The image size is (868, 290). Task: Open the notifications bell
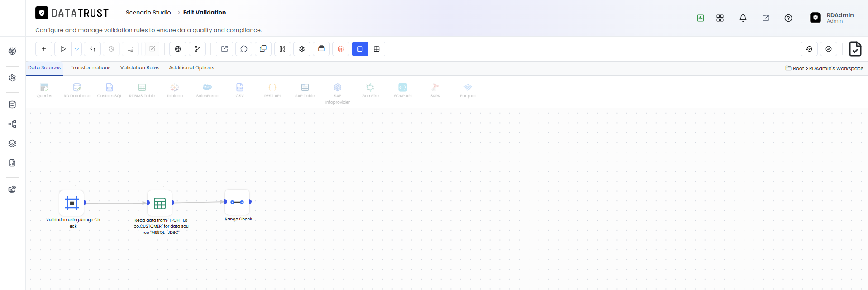coord(743,18)
